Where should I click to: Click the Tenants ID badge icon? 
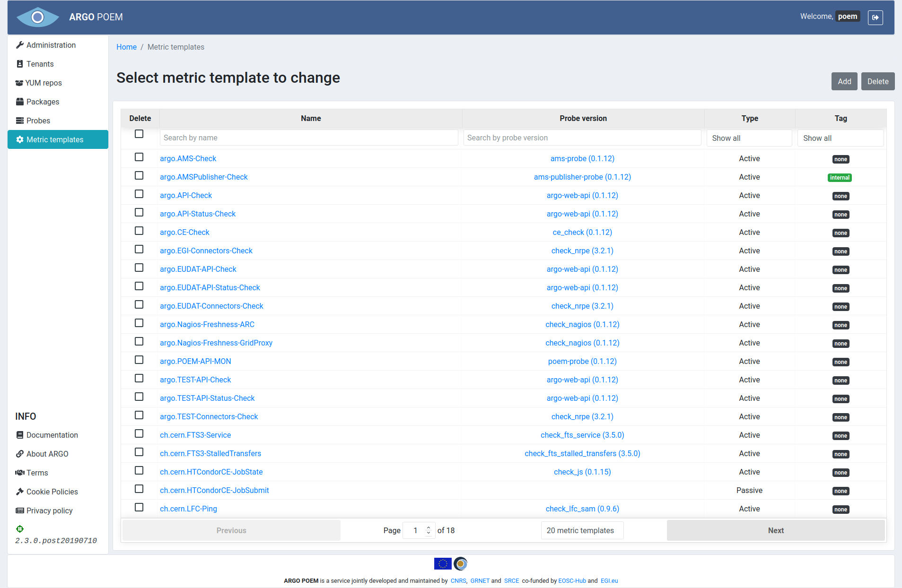pos(20,64)
